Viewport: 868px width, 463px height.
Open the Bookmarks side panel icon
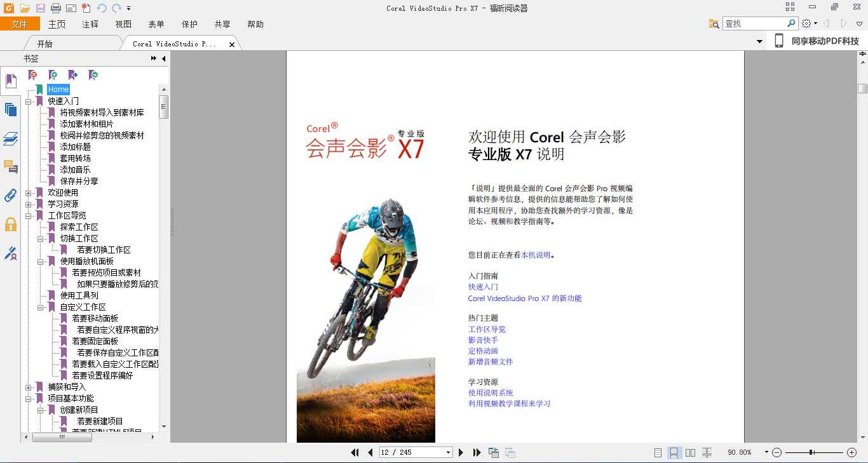(11, 81)
